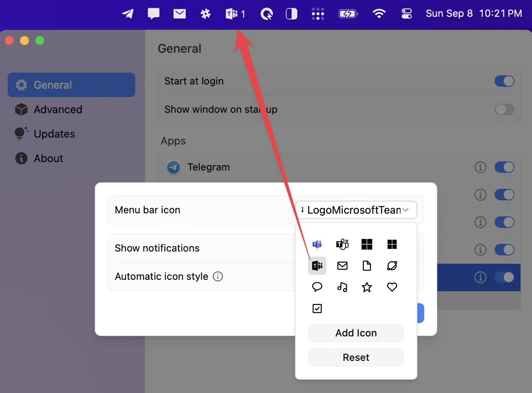Open the About sidebar section

71,158
